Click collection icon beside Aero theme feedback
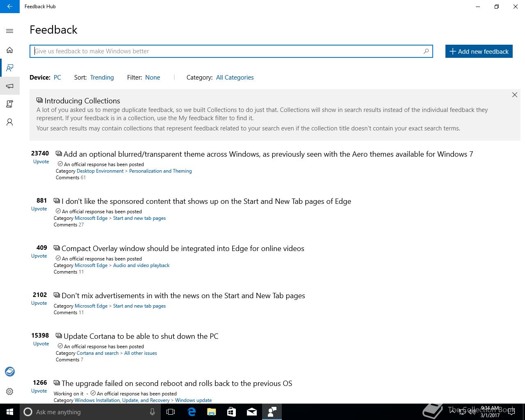The image size is (525, 420). 59,154
